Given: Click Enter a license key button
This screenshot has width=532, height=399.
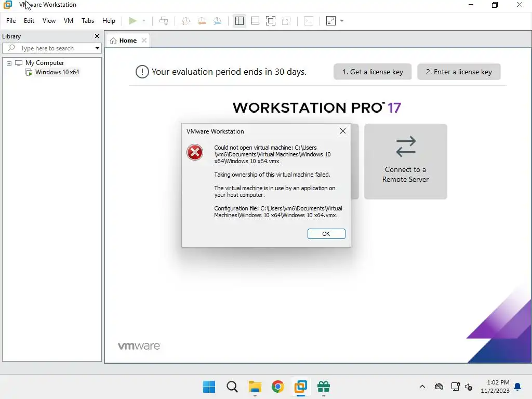Looking at the screenshot, I should coord(459,72).
